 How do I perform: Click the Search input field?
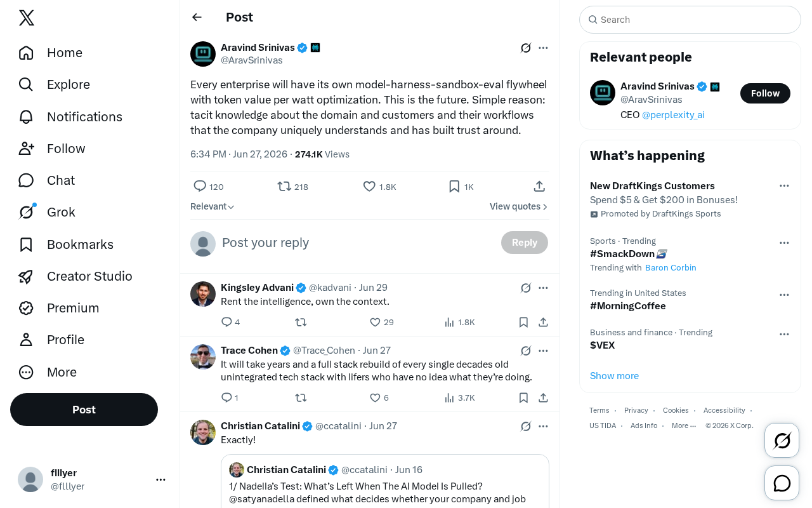click(x=690, y=20)
